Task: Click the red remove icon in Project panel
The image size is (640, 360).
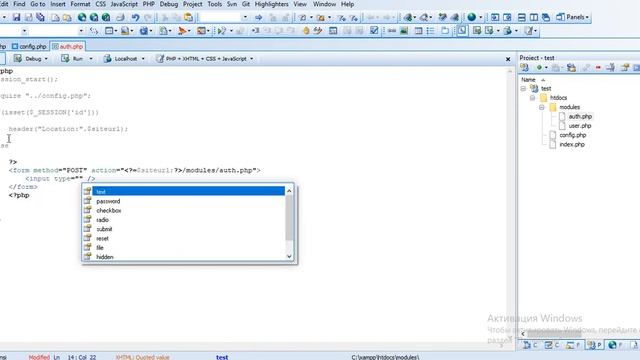Action: (598, 68)
